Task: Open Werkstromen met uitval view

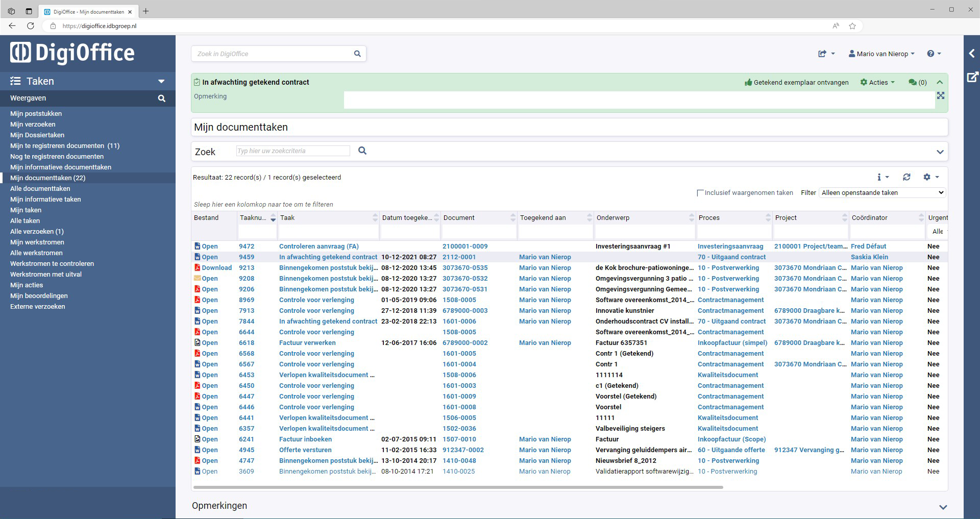Action: click(x=46, y=275)
